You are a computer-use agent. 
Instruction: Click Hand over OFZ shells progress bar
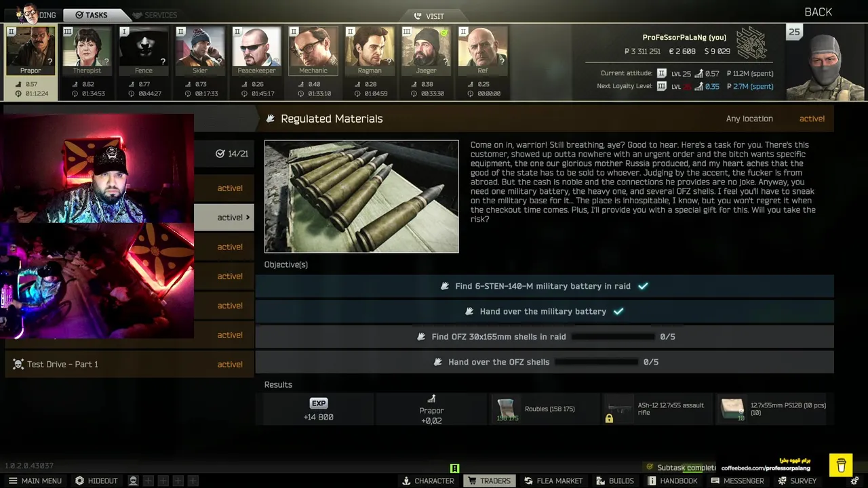(x=596, y=362)
